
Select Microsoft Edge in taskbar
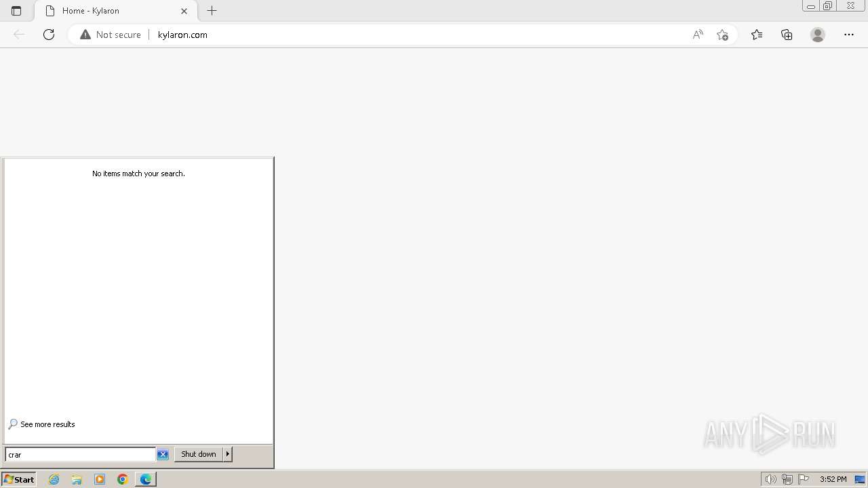point(146,479)
